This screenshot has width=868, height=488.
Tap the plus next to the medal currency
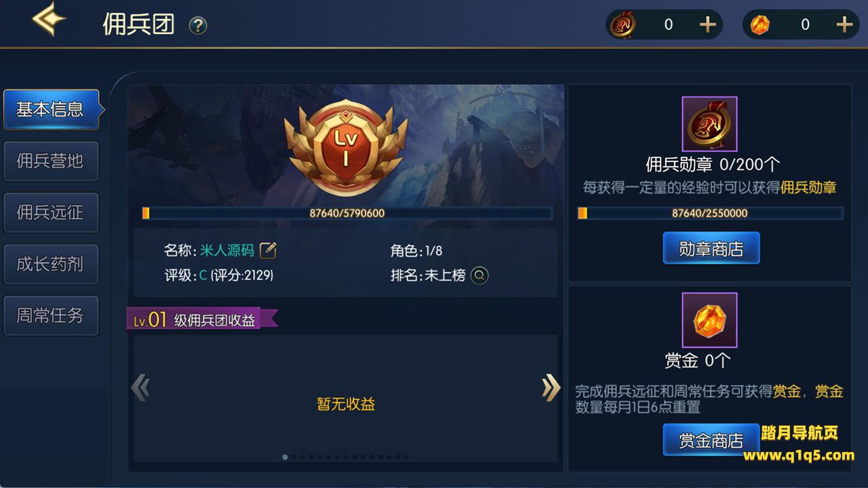(x=707, y=24)
